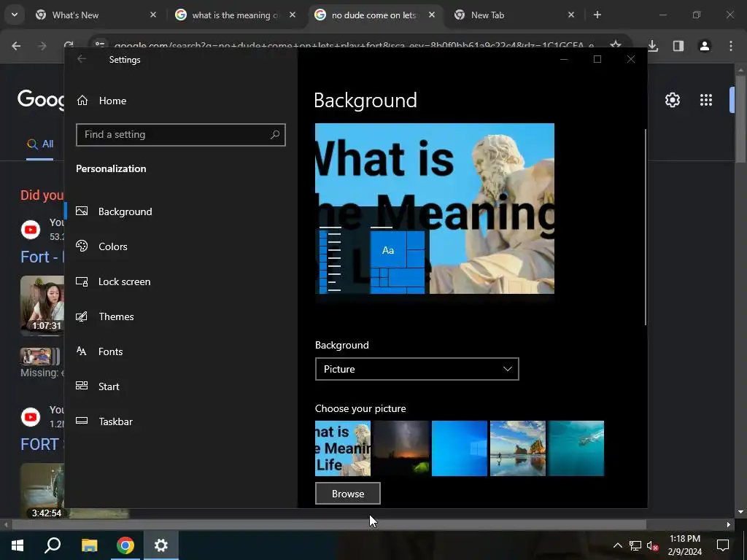The height and width of the screenshot is (560, 747).
Task: Close the 'what is the meaning' tab
Action: (293, 15)
